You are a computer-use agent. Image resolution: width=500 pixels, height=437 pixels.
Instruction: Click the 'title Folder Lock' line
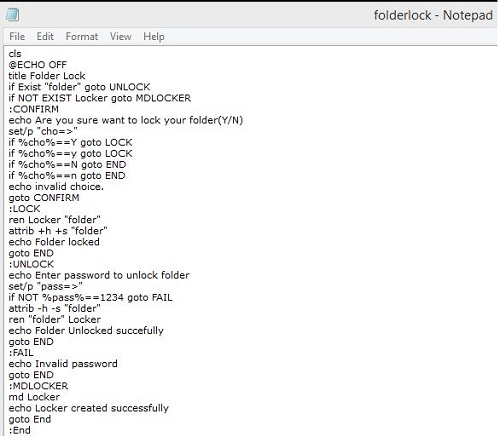[47, 76]
